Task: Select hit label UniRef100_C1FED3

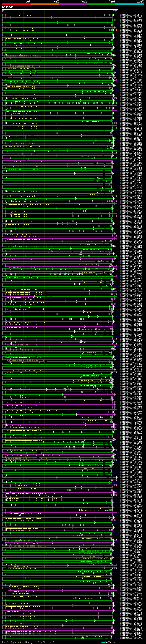Action: [x=131, y=143]
